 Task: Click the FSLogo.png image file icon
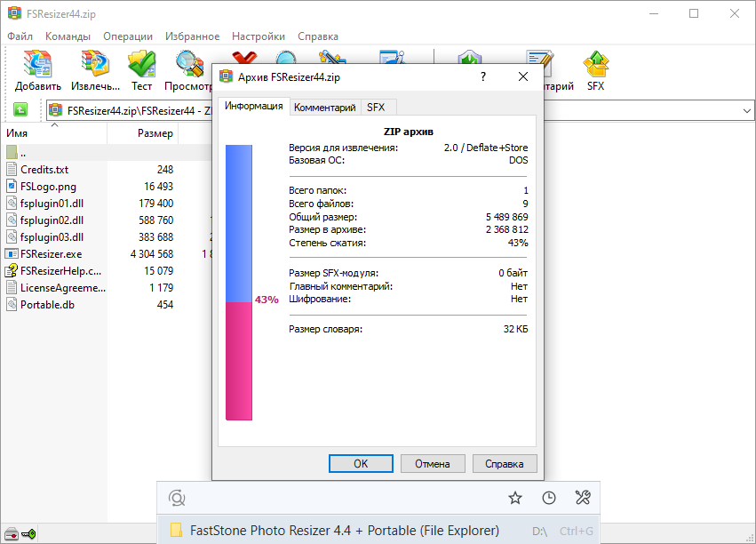coord(12,186)
